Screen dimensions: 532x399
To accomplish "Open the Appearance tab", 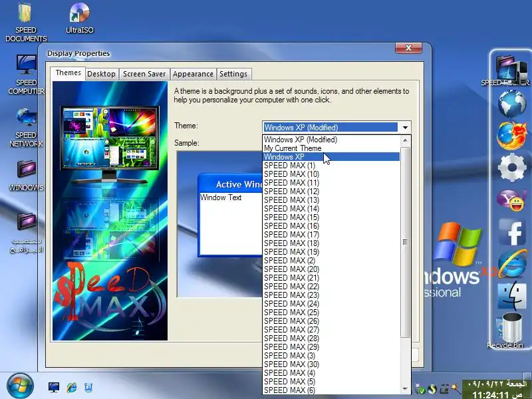I will pos(193,74).
